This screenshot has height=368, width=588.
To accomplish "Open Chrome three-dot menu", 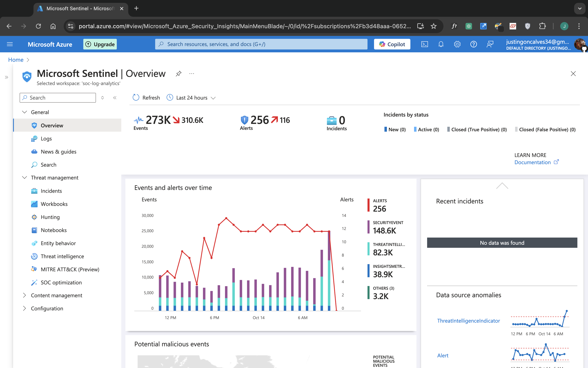I will coord(579,26).
